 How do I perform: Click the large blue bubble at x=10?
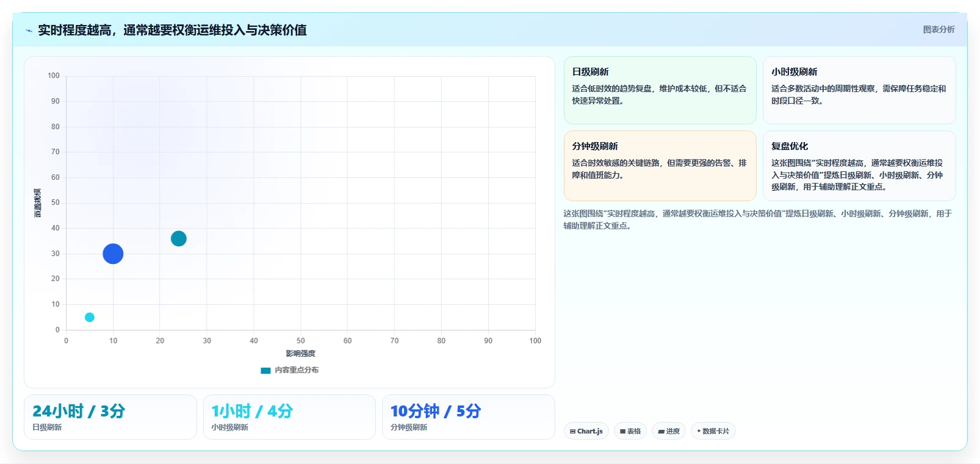point(113,254)
